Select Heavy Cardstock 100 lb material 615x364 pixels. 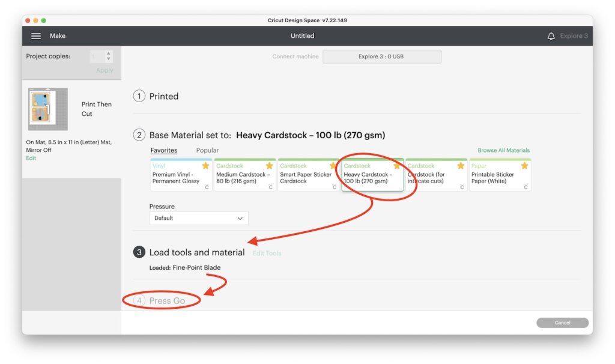point(372,175)
